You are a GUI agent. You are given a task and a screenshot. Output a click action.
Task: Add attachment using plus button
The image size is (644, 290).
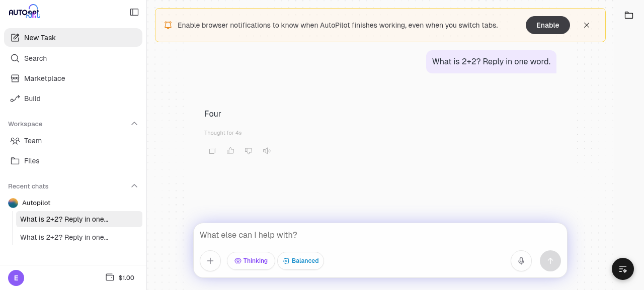(210, 261)
